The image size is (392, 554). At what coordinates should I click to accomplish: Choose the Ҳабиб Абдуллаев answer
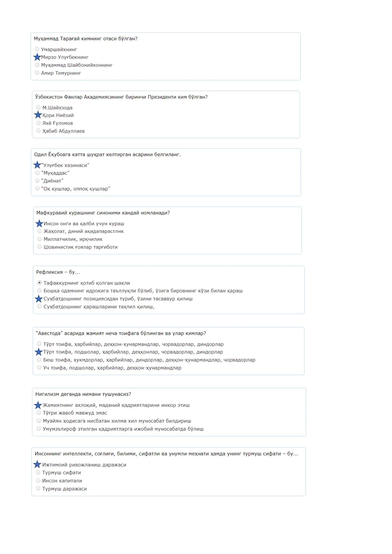point(38,131)
